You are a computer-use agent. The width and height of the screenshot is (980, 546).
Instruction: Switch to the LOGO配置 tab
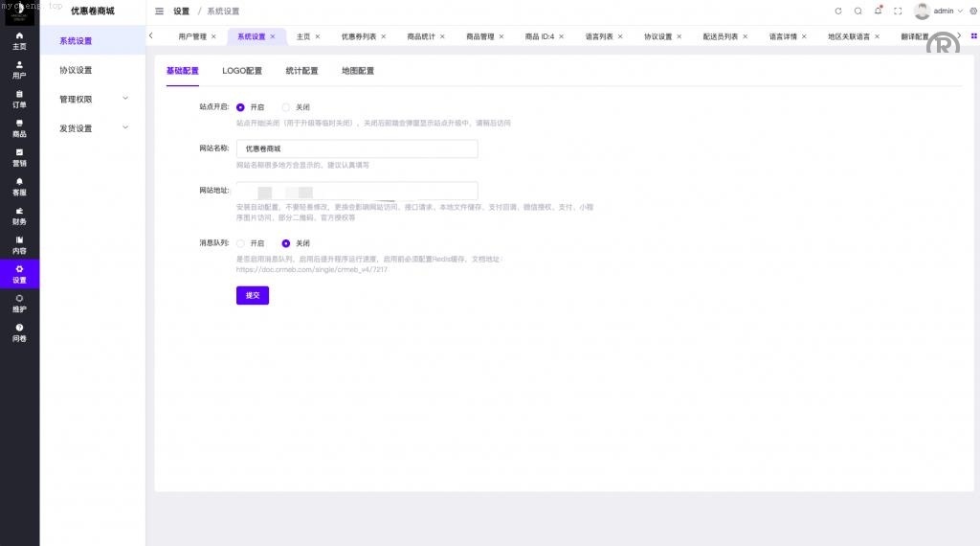pyautogui.click(x=242, y=71)
